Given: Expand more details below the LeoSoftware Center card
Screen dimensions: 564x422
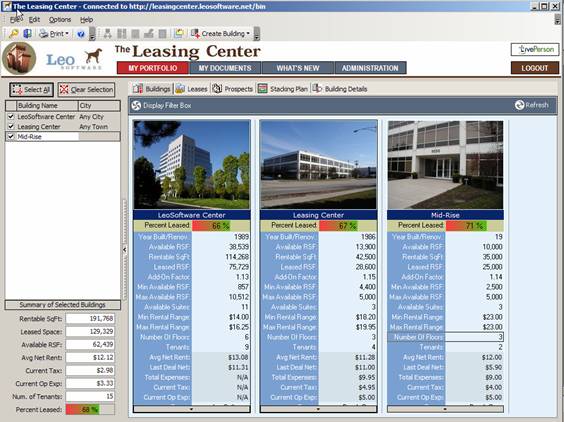Looking at the screenshot, I should point(191,409).
